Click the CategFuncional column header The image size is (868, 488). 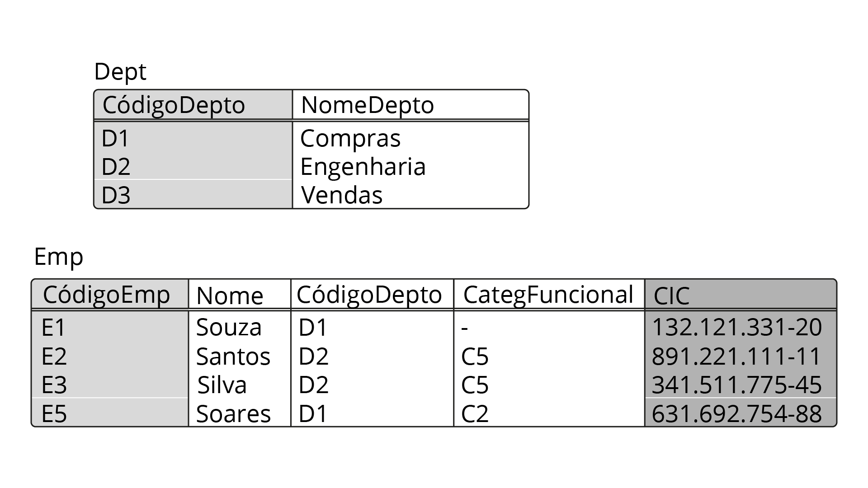tap(548, 295)
